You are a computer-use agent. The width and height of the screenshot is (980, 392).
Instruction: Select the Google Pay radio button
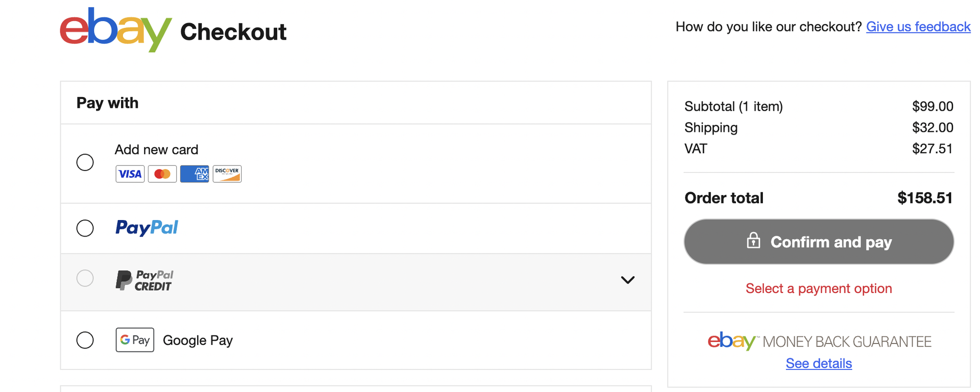click(85, 340)
